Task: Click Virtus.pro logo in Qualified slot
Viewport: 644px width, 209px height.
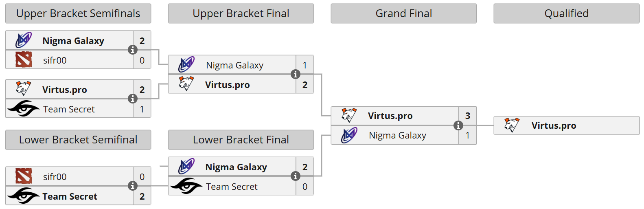Action: (x=512, y=125)
